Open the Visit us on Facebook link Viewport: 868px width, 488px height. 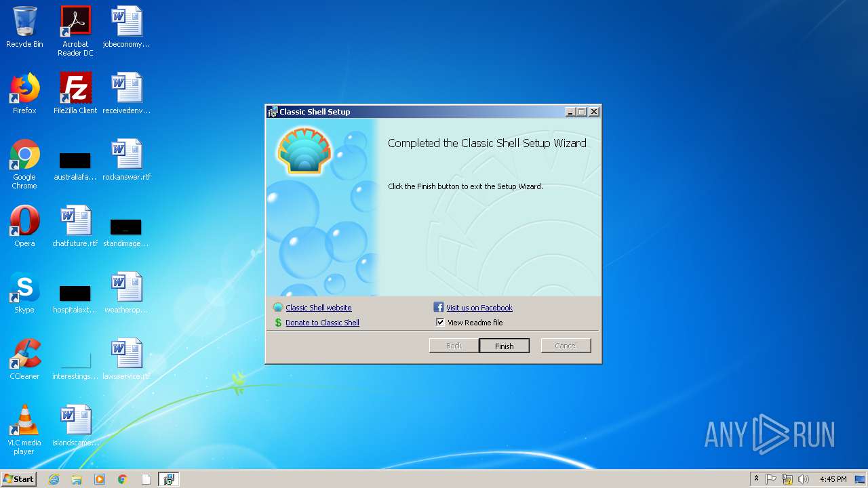pyautogui.click(x=479, y=308)
